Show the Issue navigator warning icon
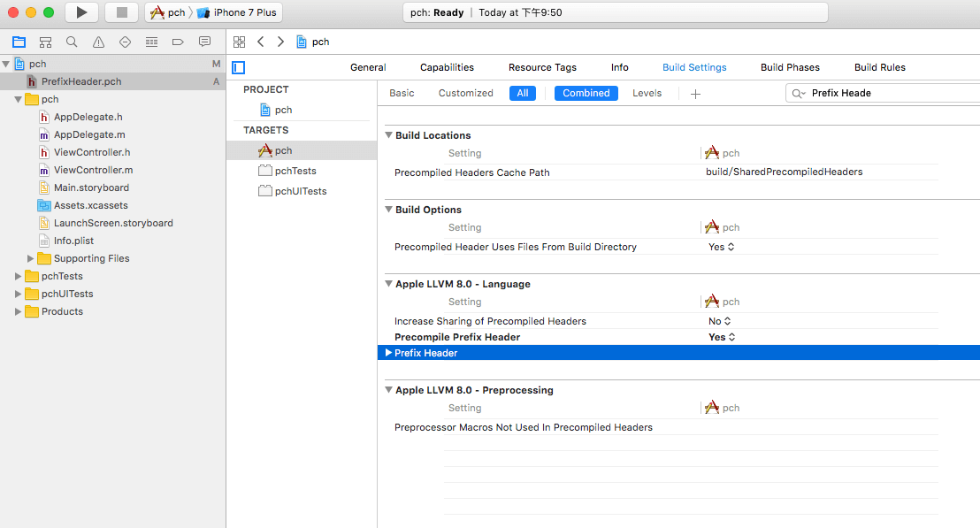The image size is (980, 528). pos(98,42)
